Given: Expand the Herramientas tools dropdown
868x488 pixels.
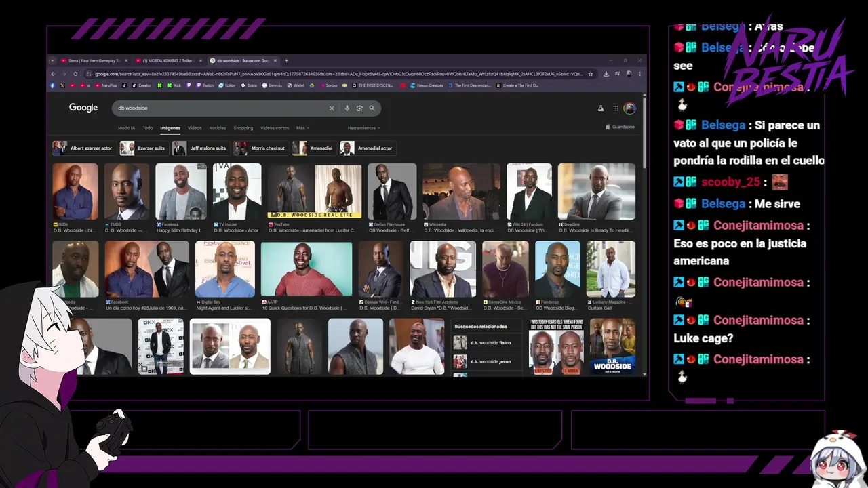Looking at the screenshot, I should pyautogui.click(x=363, y=128).
